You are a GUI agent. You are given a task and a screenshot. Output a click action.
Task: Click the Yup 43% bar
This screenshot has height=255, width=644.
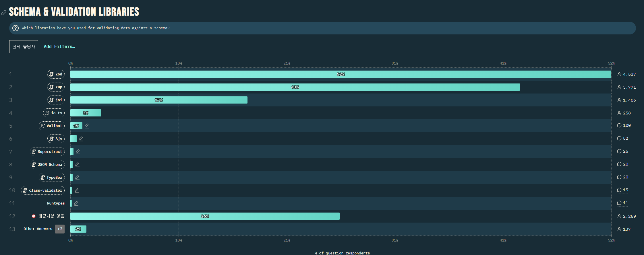click(x=295, y=87)
